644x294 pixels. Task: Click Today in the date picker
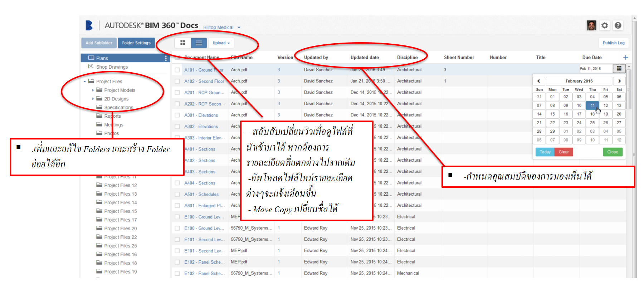click(x=545, y=152)
